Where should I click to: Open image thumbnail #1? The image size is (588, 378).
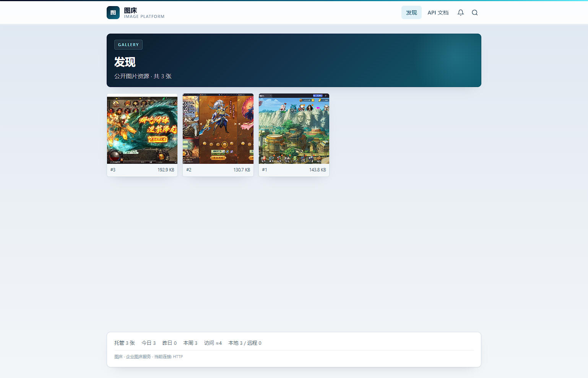pyautogui.click(x=294, y=129)
